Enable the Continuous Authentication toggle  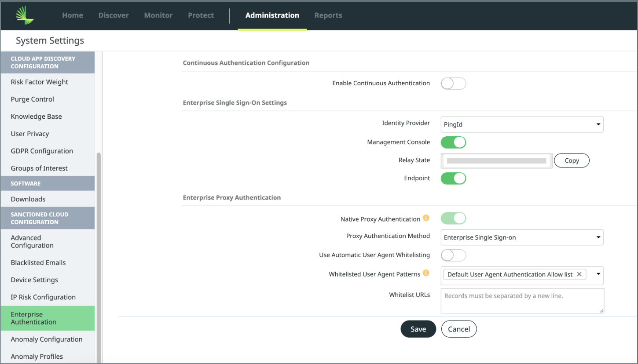[x=453, y=84]
